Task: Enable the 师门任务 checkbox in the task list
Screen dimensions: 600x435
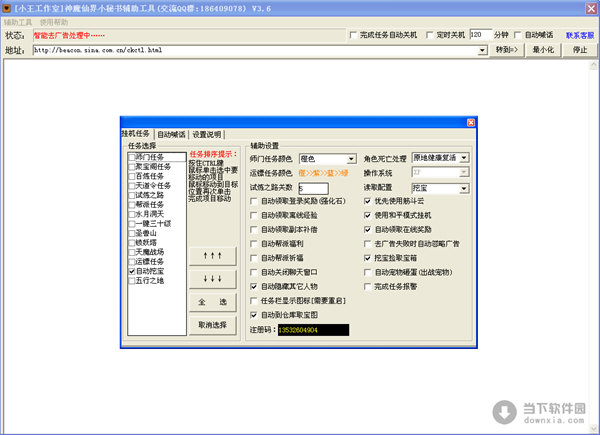Action: tap(132, 156)
